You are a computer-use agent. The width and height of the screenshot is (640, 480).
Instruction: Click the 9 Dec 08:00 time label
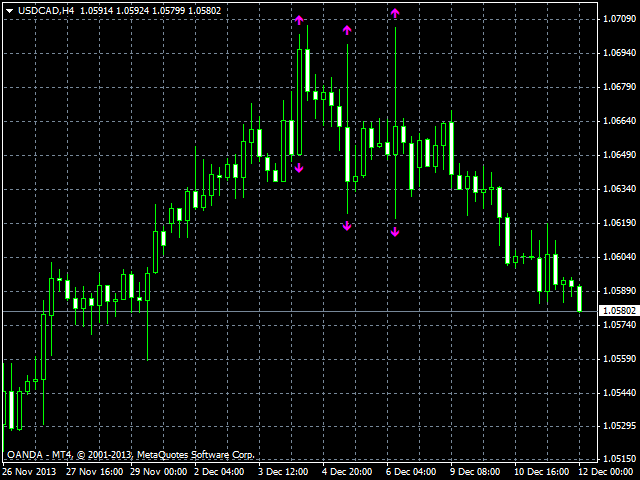475,472
